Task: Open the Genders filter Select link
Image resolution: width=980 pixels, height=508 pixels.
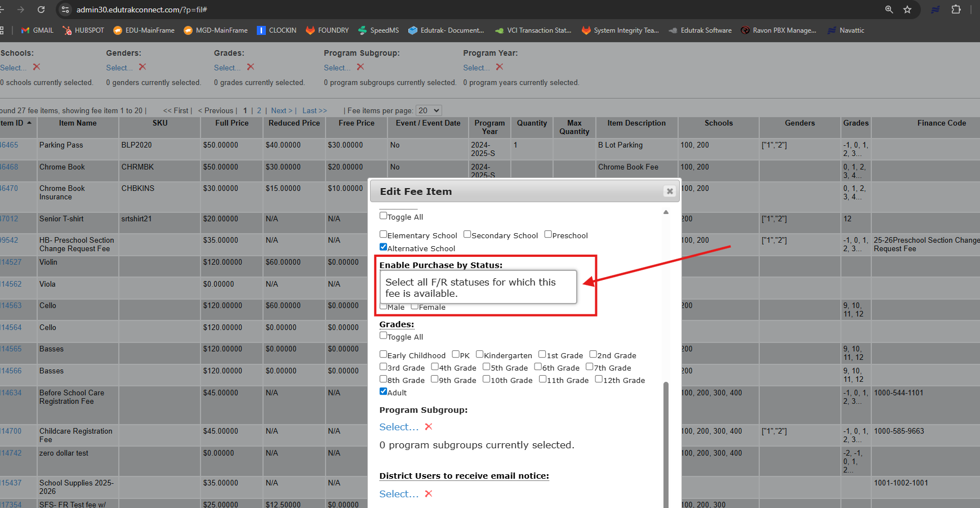Action: (119, 68)
